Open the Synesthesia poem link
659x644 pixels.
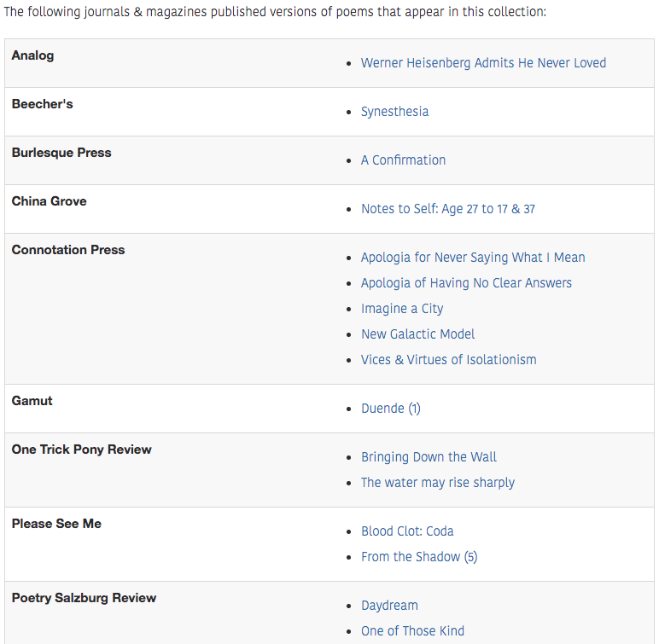394,112
